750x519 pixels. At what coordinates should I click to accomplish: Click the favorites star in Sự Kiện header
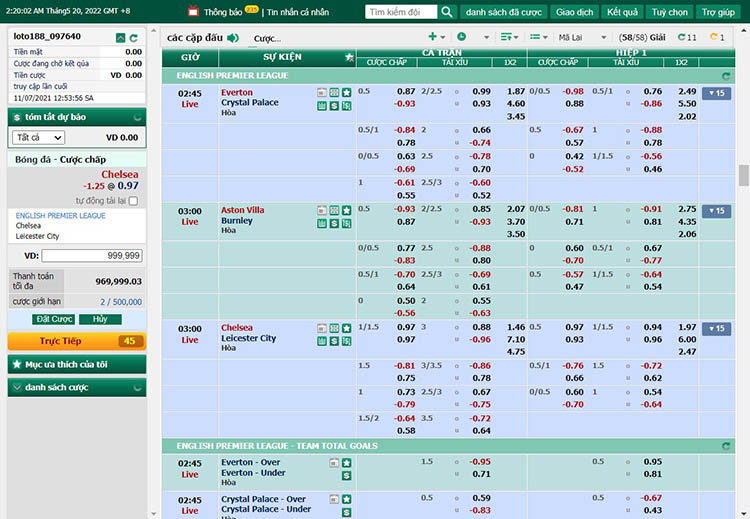point(348,58)
